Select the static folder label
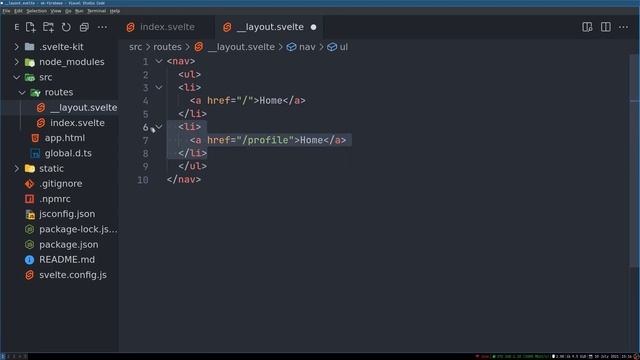This screenshot has height=360, width=640. (51, 169)
